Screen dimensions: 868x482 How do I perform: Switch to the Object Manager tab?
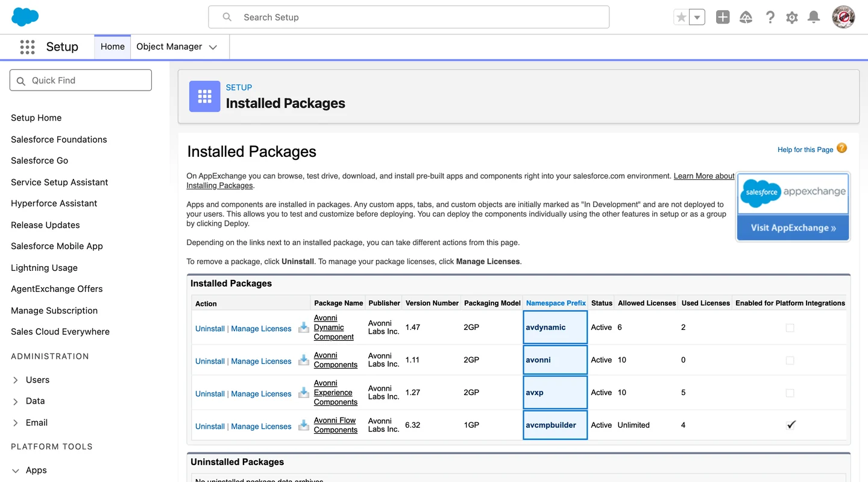(169, 46)
